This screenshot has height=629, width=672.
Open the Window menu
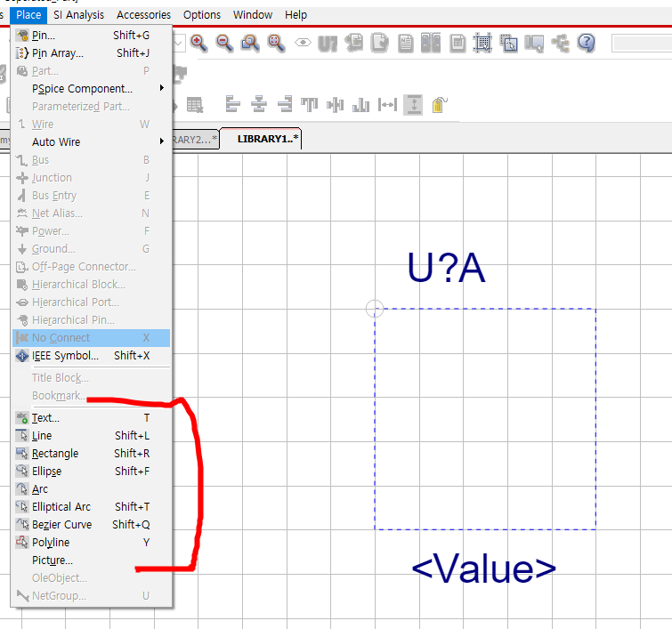point(253,15)
